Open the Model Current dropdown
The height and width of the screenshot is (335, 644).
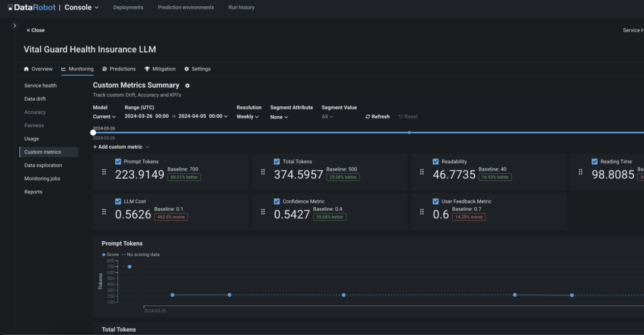pos(104,116)
